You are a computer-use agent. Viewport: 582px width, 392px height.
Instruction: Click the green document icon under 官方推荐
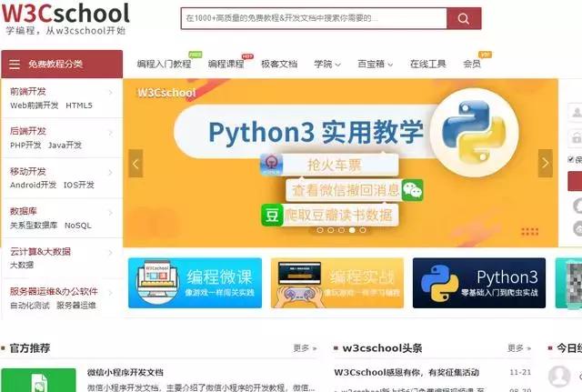click(38, 381)
